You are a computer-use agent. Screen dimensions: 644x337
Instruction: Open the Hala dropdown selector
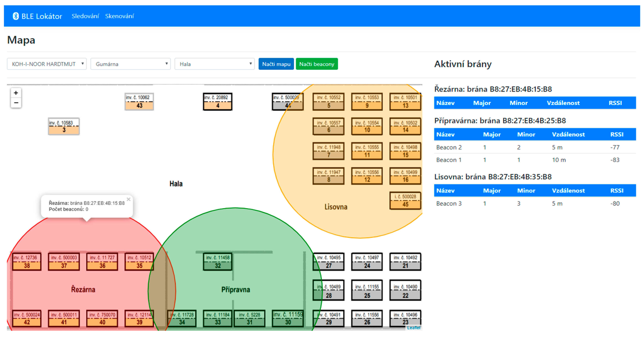[214, 64]
